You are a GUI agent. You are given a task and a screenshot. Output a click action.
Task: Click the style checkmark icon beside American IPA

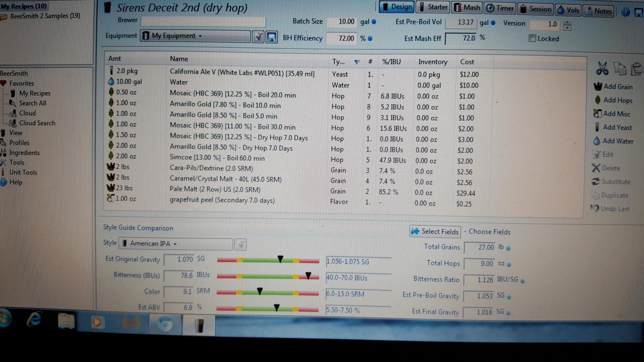[240, 245]
